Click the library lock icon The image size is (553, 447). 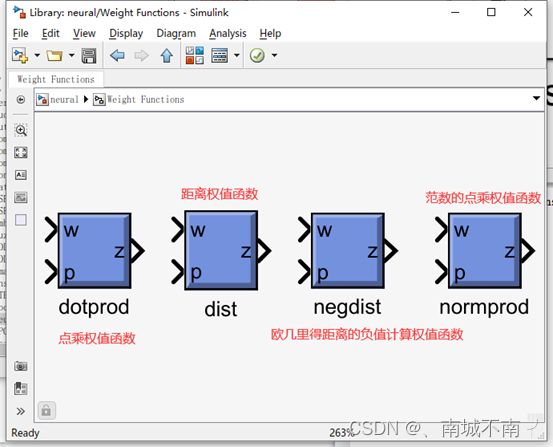pyautogui.click(x=46, y=411)
